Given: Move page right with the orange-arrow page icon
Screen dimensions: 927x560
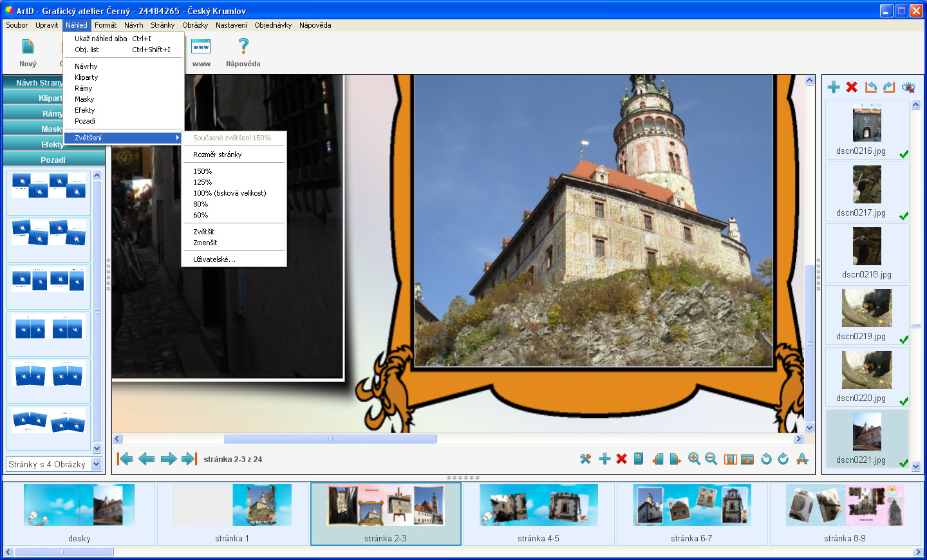Looking at the screenshot, I should (675, 459).
